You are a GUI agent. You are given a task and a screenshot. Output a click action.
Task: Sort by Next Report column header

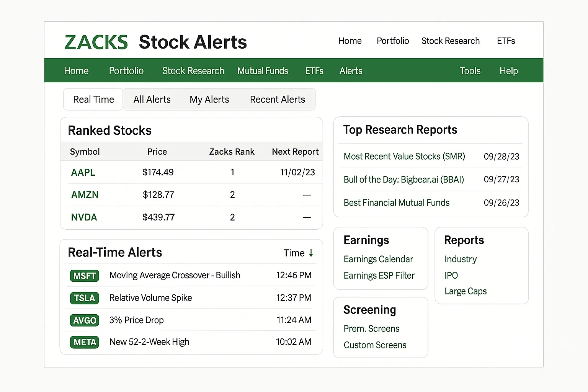(295, 152)
